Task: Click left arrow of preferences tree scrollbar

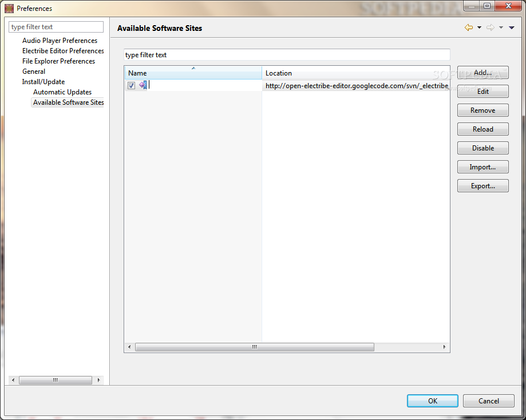Action: coord(13,380)
